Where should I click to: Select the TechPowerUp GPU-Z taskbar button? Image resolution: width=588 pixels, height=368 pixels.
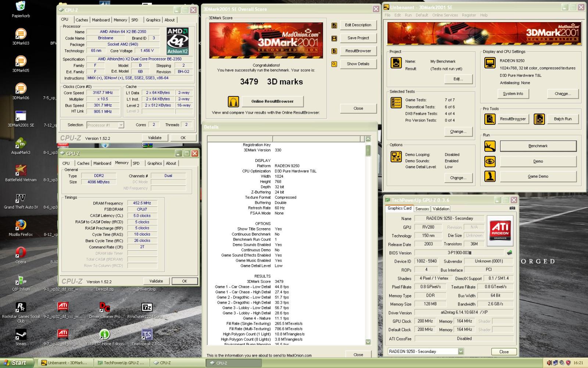tap(121, 363)
